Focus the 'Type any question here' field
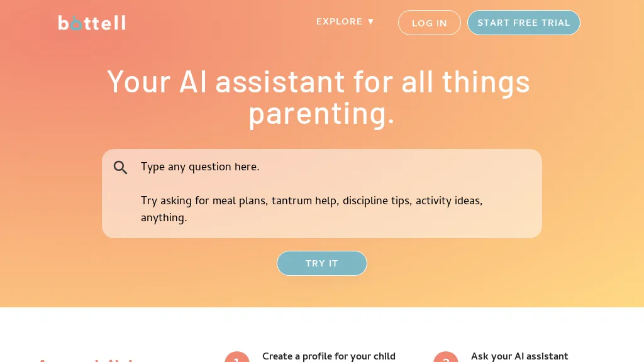This screenshot has width=644, height=362. 321,194
